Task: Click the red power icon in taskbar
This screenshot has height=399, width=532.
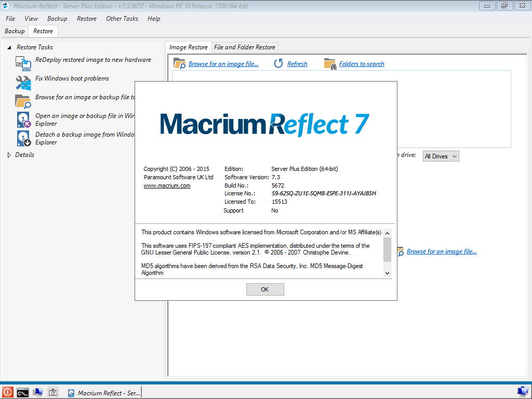Action: [7, 392]
